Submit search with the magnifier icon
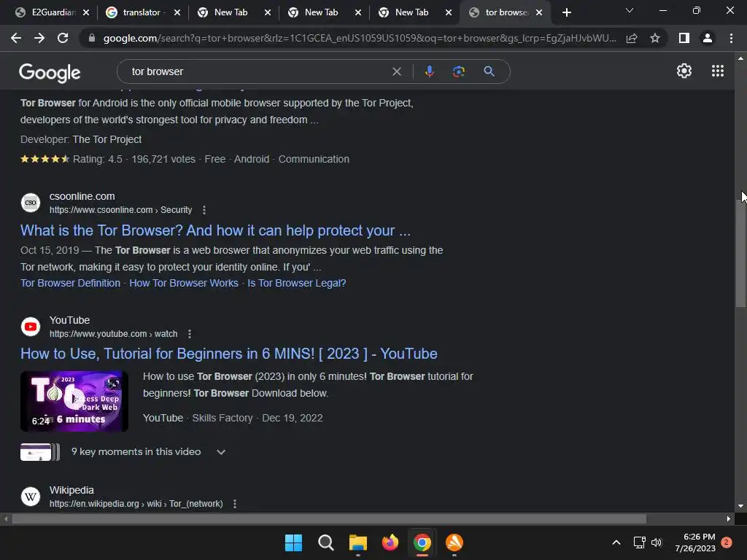 (x=489, y=71)
